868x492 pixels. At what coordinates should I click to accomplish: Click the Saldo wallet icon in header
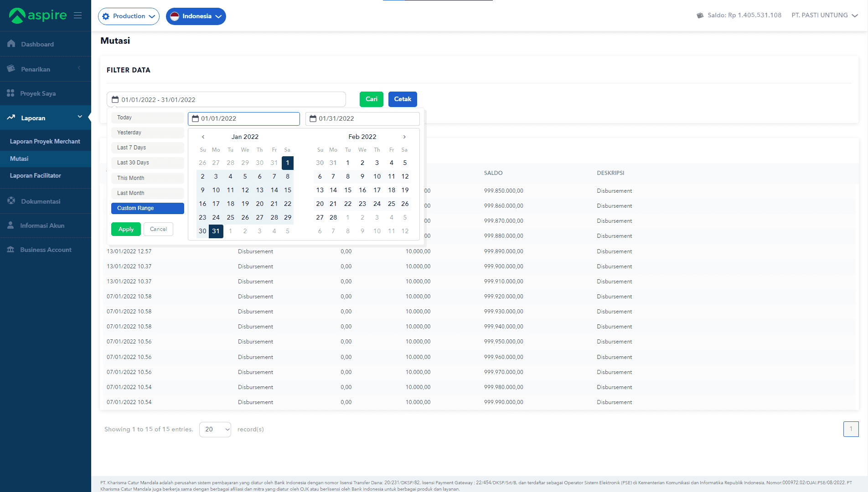(x=700, y=15)
